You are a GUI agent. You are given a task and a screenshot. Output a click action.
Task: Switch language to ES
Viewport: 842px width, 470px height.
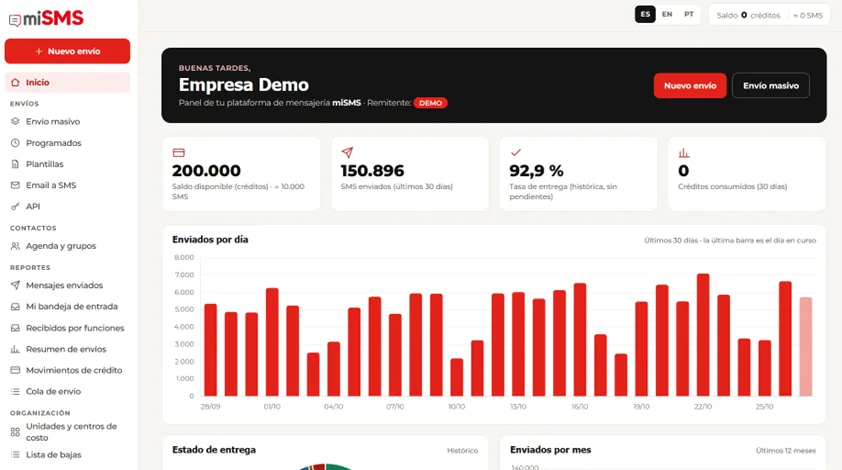(645, 15)
